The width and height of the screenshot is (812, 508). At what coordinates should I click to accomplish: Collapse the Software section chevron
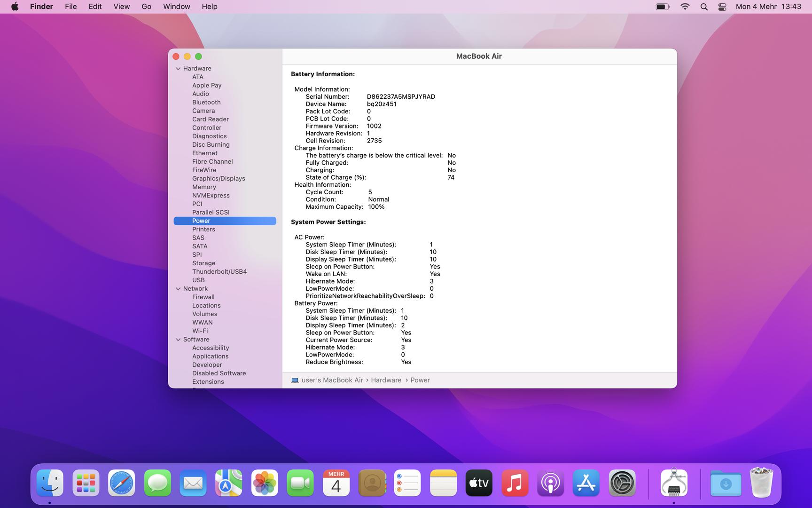click(x=178, y=340)
